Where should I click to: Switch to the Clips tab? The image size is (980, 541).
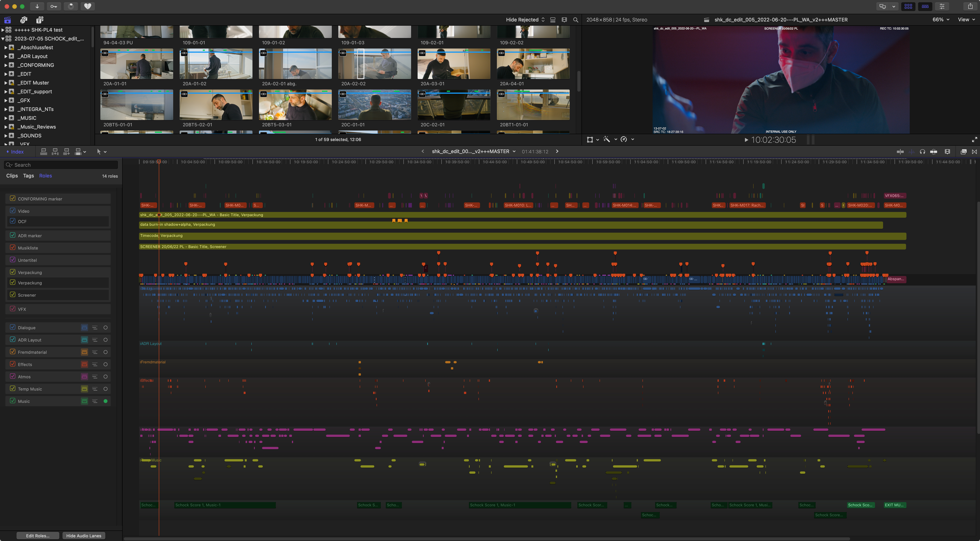pos(12,176)
